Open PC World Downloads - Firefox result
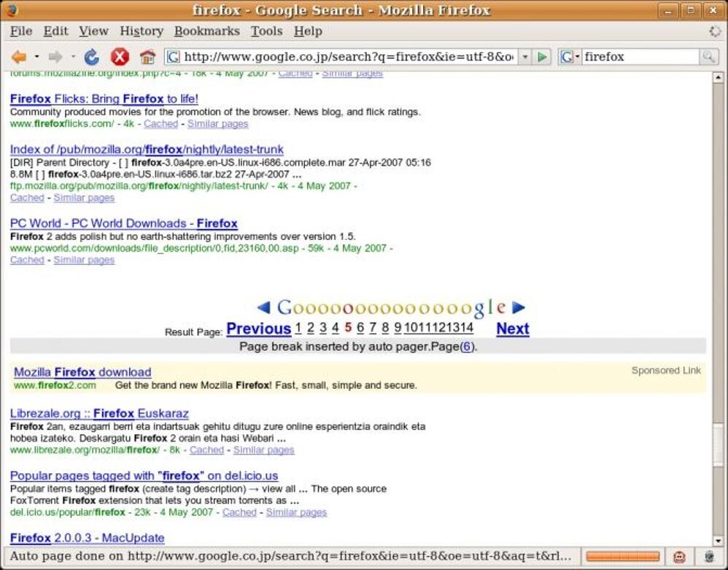 click(123, 223)
